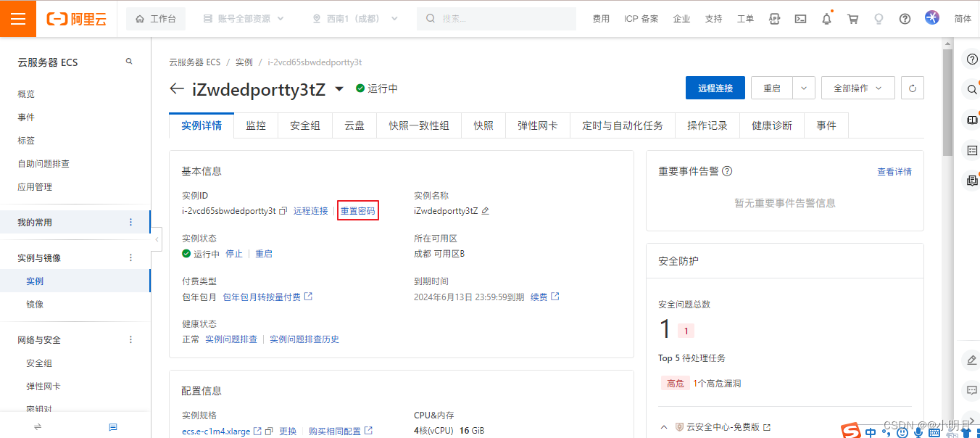Open 应用管理 in sidebar

[x=35, y=187]
